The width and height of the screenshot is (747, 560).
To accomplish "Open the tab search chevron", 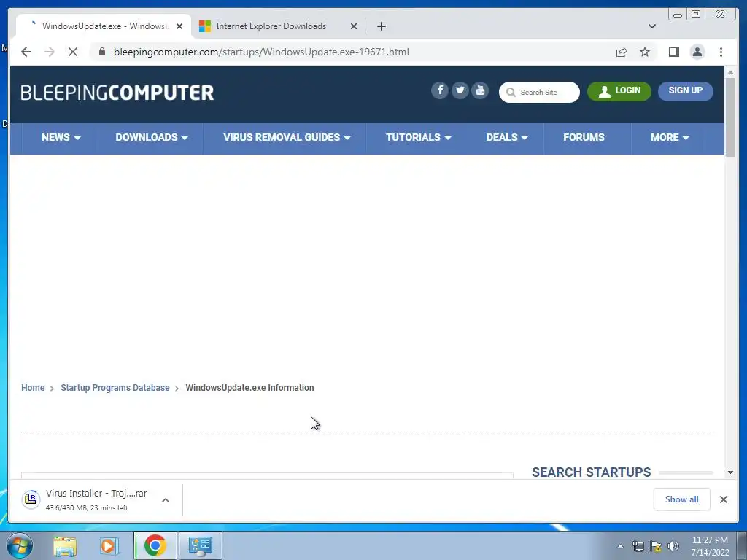I will pyautogui.click(x=651, y=26).
